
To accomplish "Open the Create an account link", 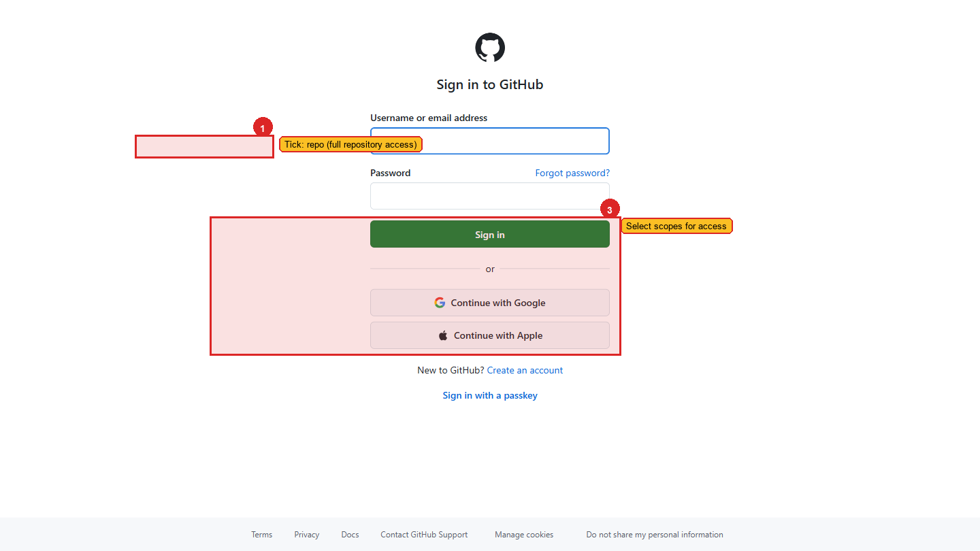I will 525,370.
